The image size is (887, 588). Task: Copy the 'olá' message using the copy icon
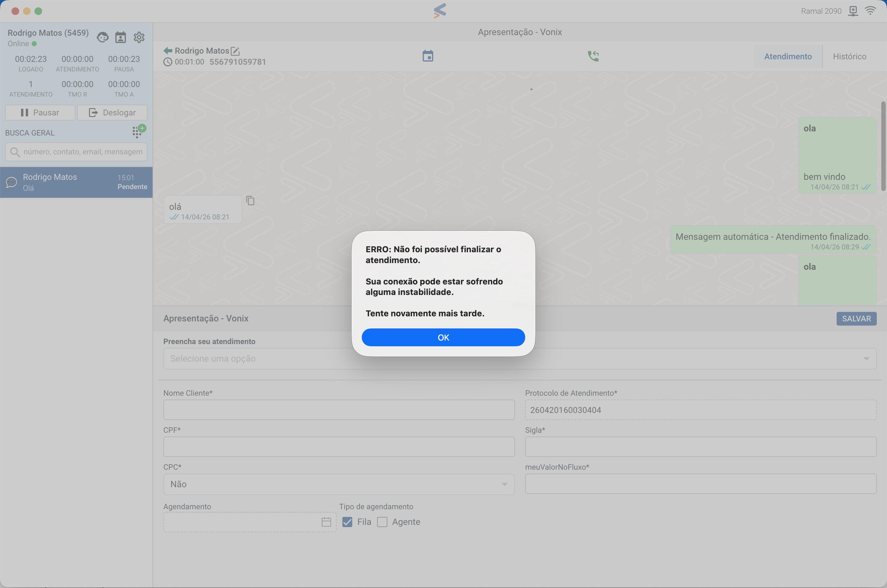pyautogui.click(x=250, y=201)
